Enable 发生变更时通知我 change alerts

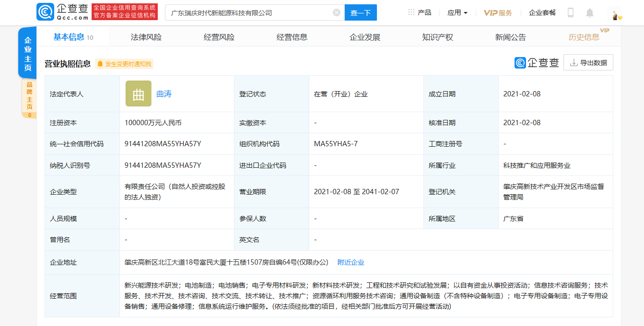pos(124,63)
